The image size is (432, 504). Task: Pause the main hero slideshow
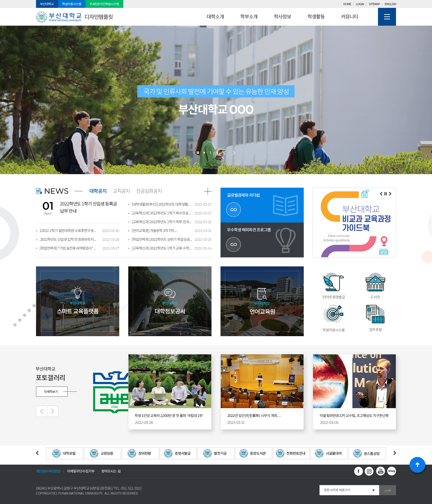coord(198,153)
